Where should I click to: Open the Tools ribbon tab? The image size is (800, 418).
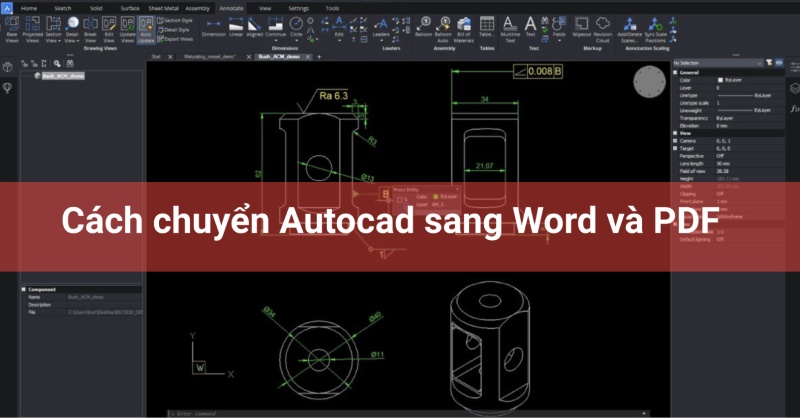click(332, 8)
